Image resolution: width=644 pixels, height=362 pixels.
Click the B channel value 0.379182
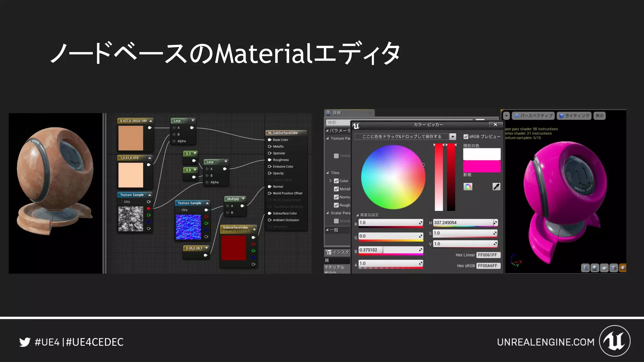click(391, 250)
